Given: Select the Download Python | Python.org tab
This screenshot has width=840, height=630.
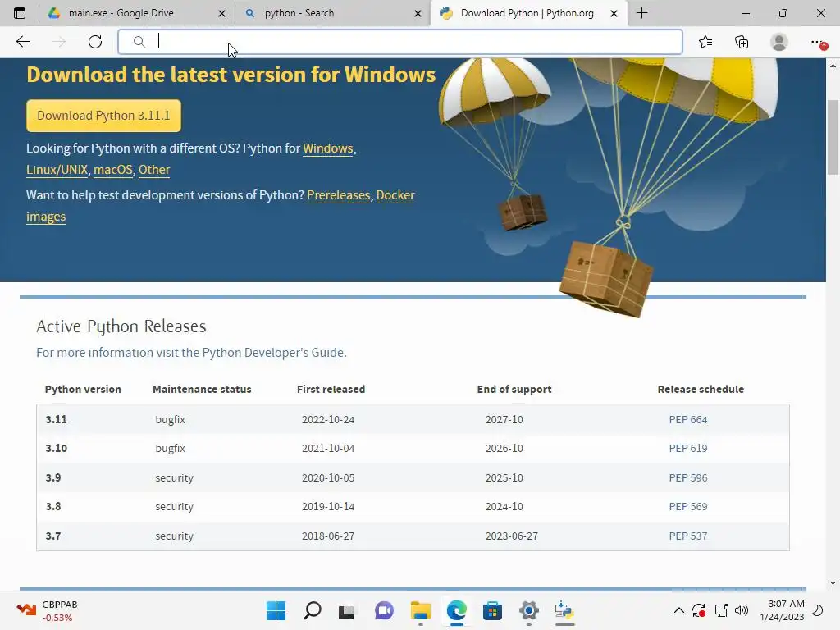Looking at the screenshot, I should [x=527, y=13].
